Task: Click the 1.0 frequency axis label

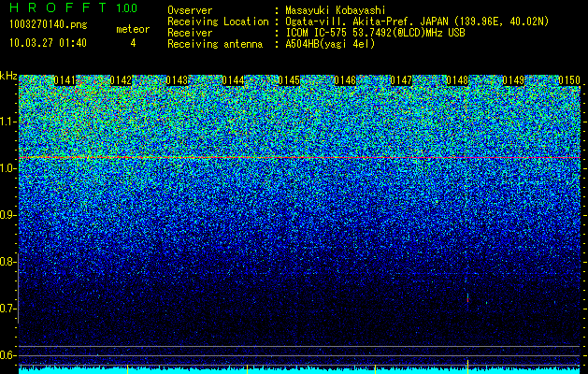Action: point(7,168)
